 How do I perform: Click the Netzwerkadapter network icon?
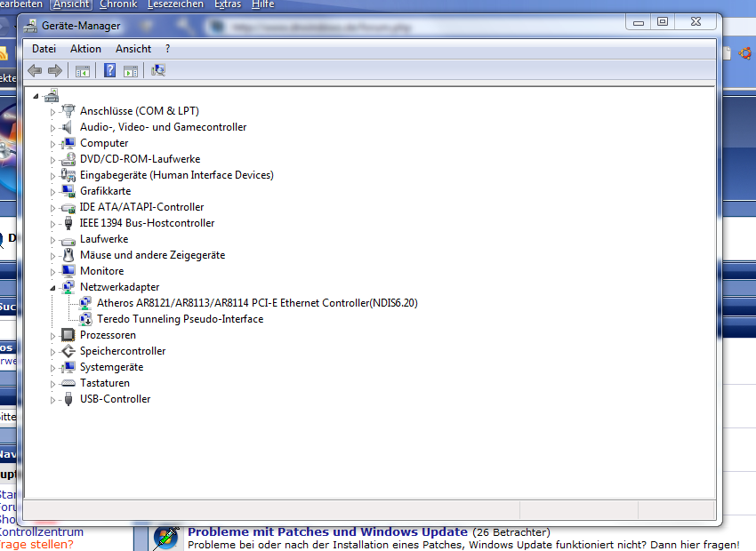coord(68,287)
